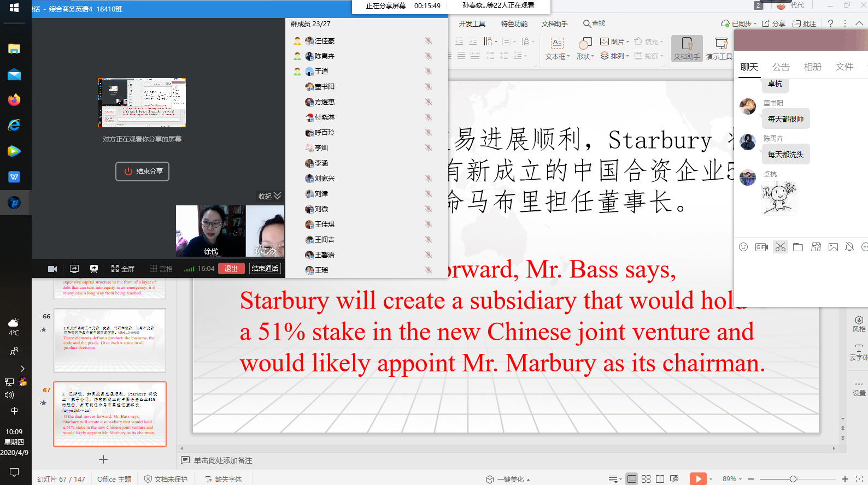Open the 已同步 sync status dropdown
The image size is (868, 485).
tap(738, 23)
